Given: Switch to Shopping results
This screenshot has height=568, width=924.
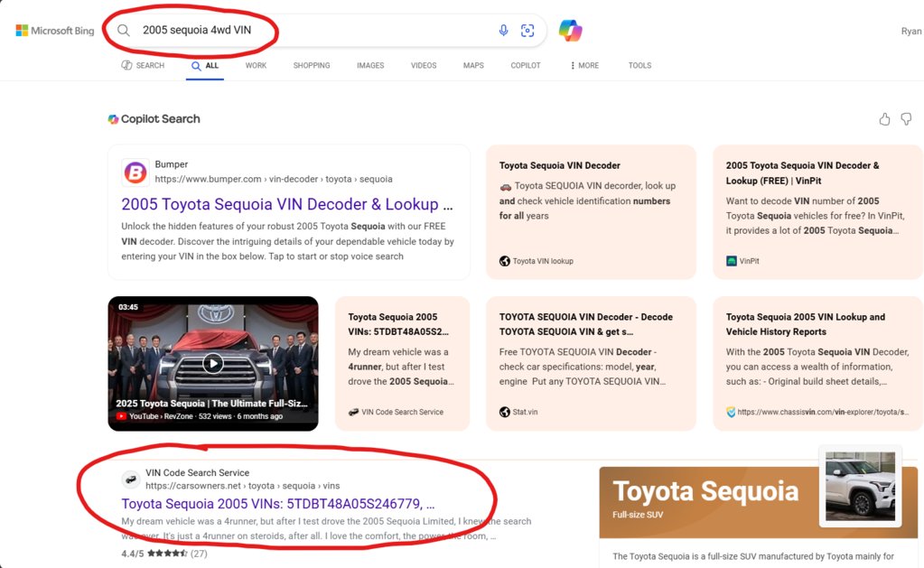Looking at the screenshot, I should tap(312, 65).
